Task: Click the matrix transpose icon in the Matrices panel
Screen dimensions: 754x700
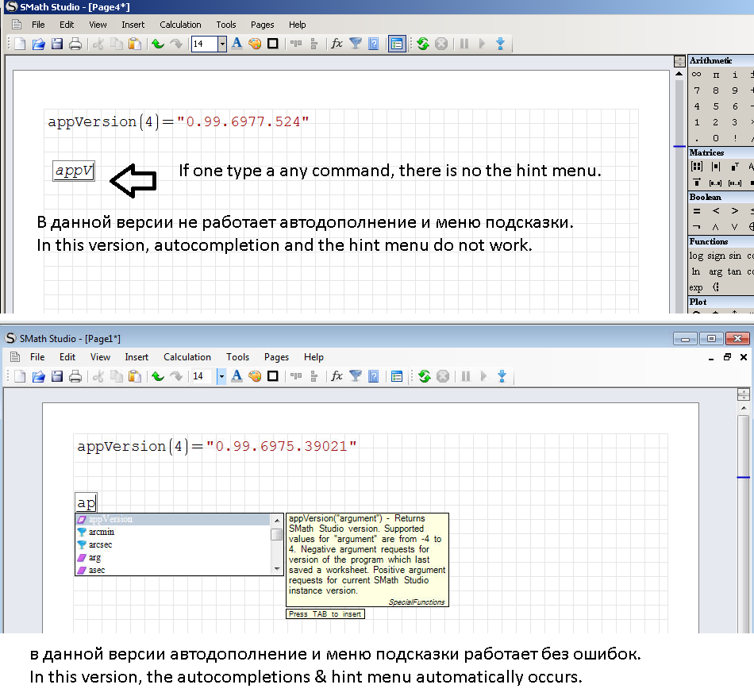Action: [x=735, y=167]
